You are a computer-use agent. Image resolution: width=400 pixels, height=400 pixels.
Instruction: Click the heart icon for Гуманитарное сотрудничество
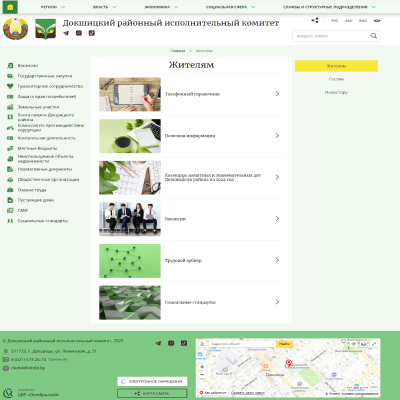[10, 86]
